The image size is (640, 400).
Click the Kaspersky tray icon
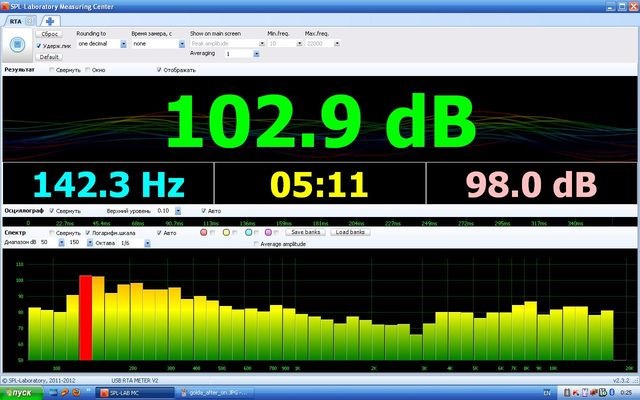pos(576,393)
